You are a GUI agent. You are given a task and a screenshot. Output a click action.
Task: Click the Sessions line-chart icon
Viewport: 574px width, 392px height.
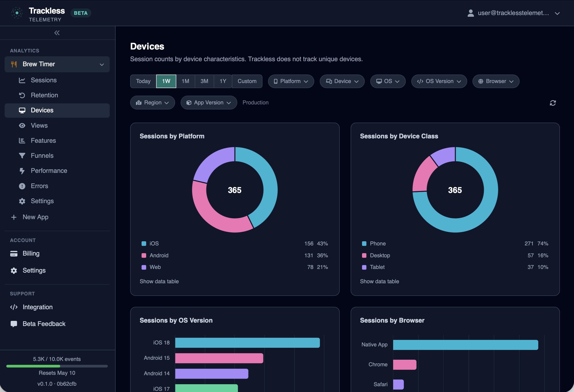pyautogui.click(x=22, y=80)
